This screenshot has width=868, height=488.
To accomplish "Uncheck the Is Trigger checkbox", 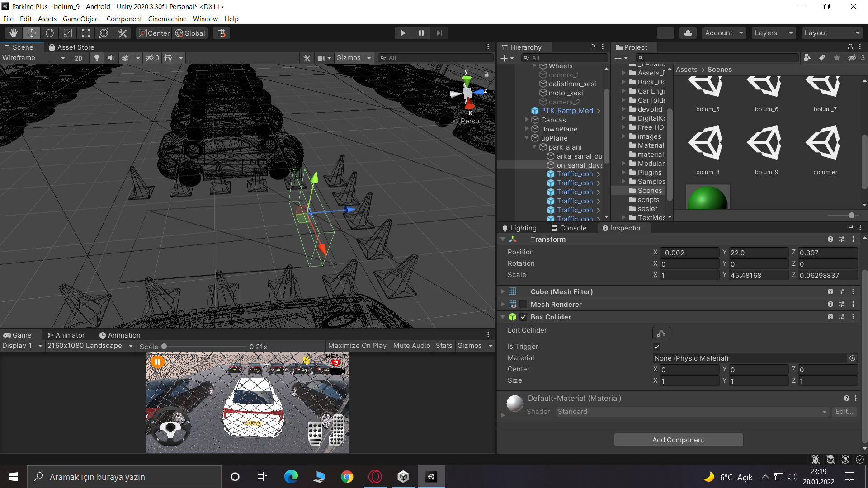I will click(x=656, y=347).
